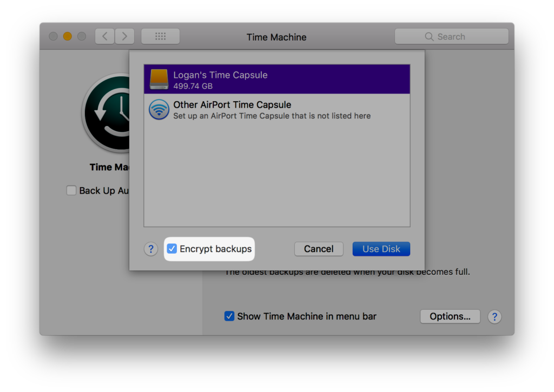
Task: Open the Options… dialog
Action: click(450, 316)
